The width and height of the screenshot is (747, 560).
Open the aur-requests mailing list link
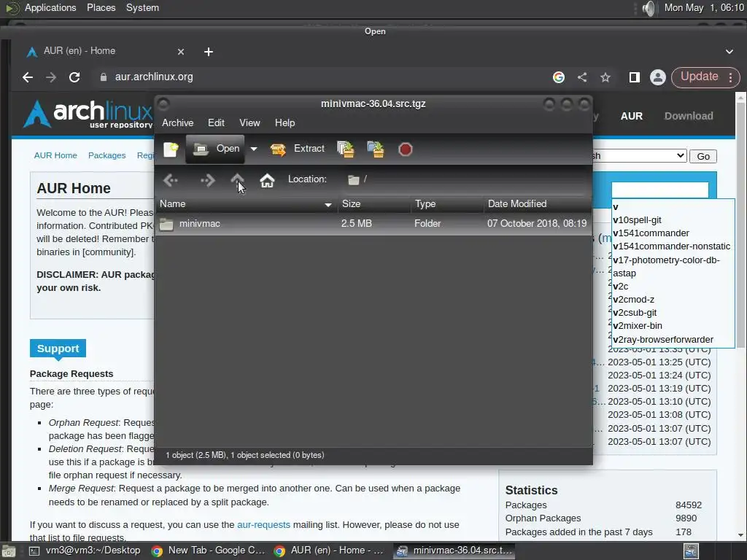click(x=263, y=525)
